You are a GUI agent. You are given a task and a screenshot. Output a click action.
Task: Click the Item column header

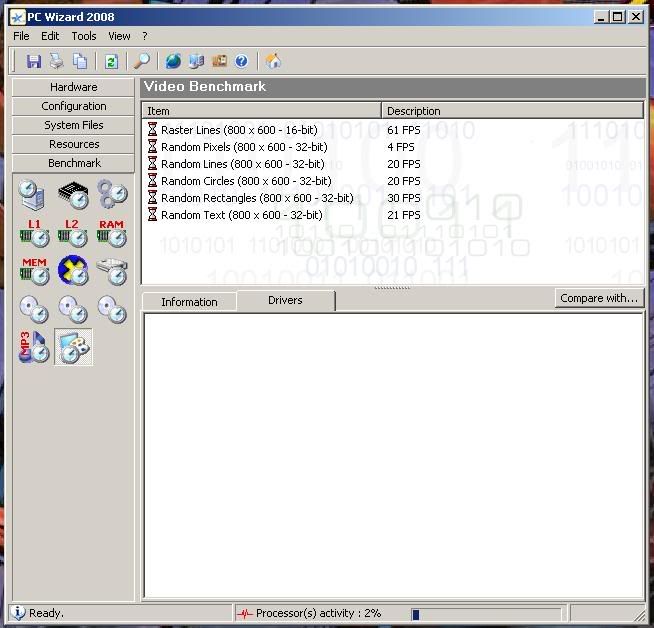tap(262, 111)
